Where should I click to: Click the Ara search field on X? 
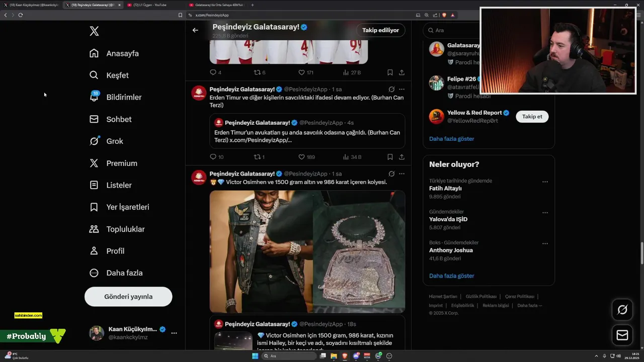pyautogui.click(x=450, y=30)
